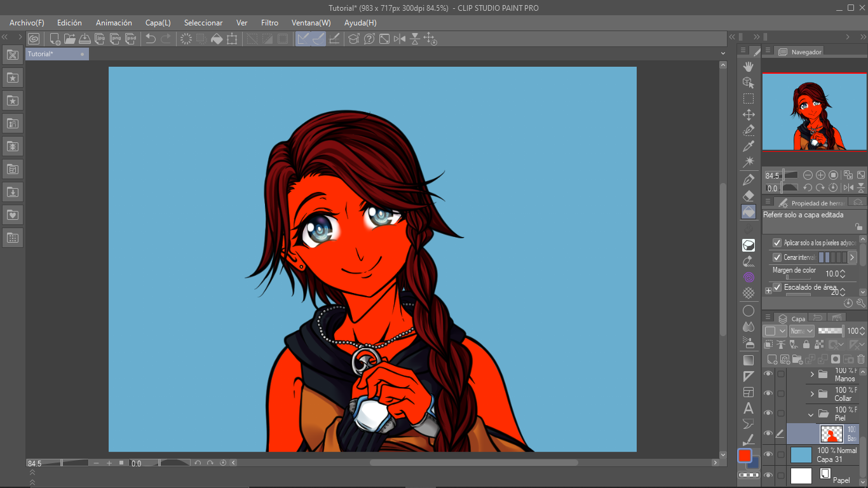Collapse the Piel layer folder
The height and width of the screenshot is (488, 868).
(811, 414)
